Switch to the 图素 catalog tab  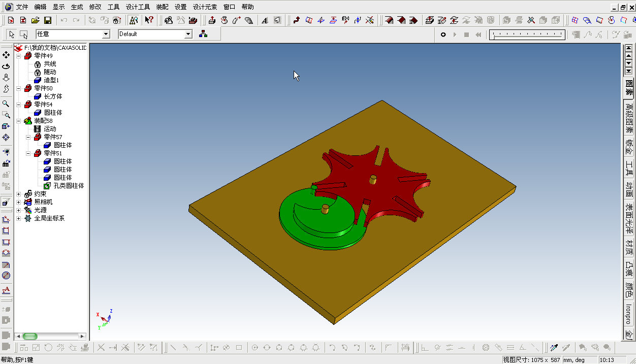click(x=629, y=88)
